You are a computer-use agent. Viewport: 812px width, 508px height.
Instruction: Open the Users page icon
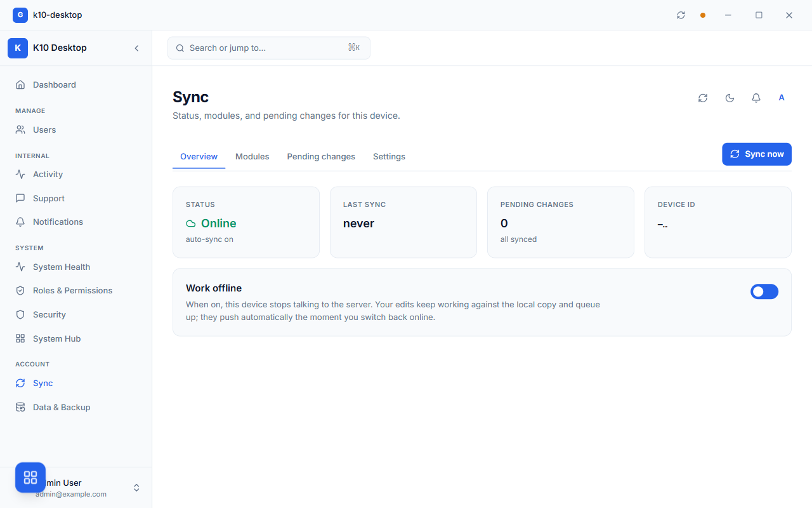20,130
